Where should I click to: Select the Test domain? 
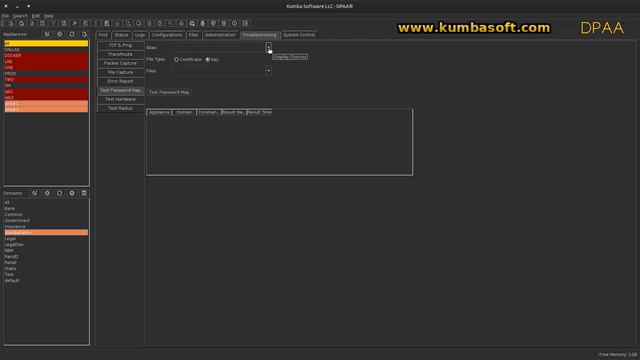46,274
